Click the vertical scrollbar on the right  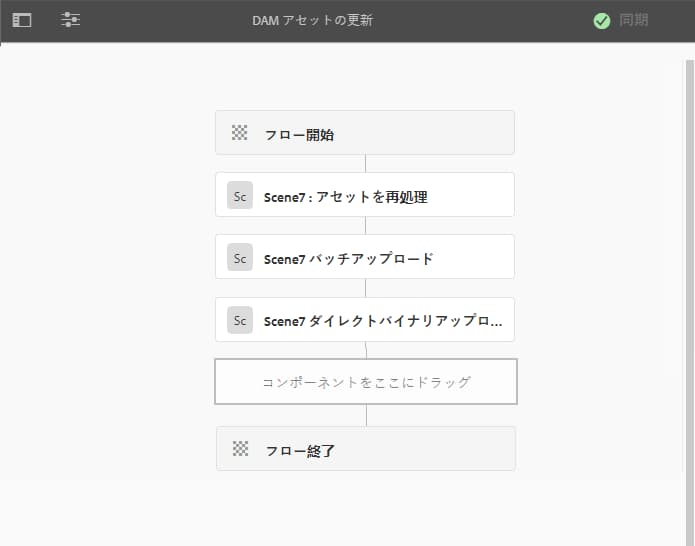(690, 303)
